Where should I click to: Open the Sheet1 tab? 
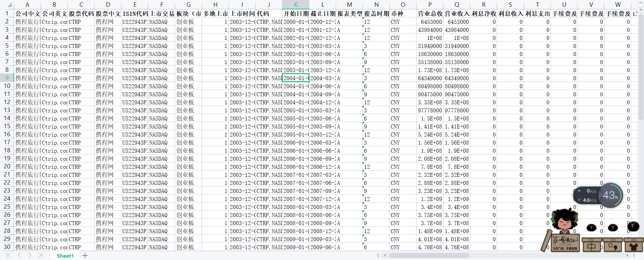(65, 256)
